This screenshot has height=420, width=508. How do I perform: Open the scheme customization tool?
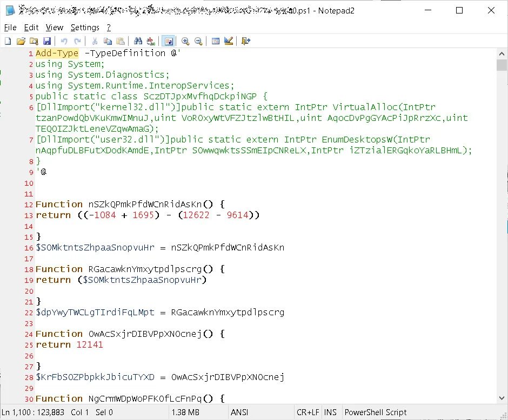point(228,40)
